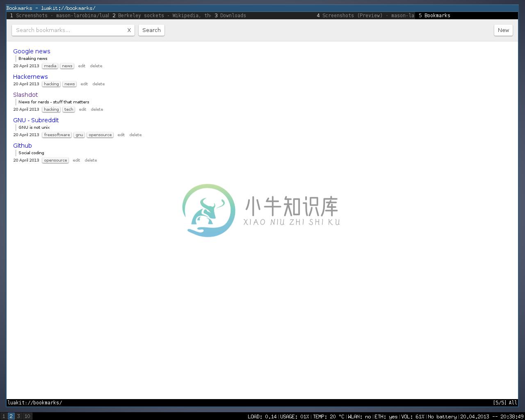Screen dimensions: 525x420
Task: Clear search with the X button
Action: tap(129, 30)
